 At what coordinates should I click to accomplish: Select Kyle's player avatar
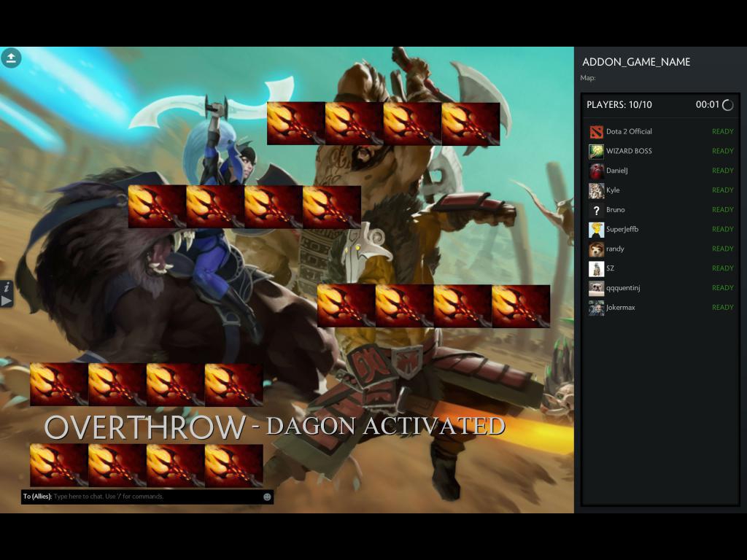tap(596, 190)
